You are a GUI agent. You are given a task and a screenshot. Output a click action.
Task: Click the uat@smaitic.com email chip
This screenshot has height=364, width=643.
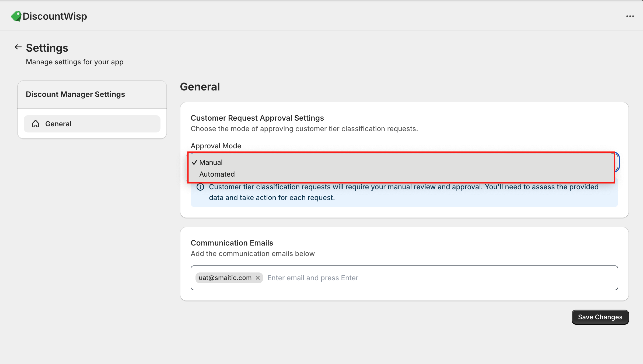pyautogui.click(x=225, y=278)
